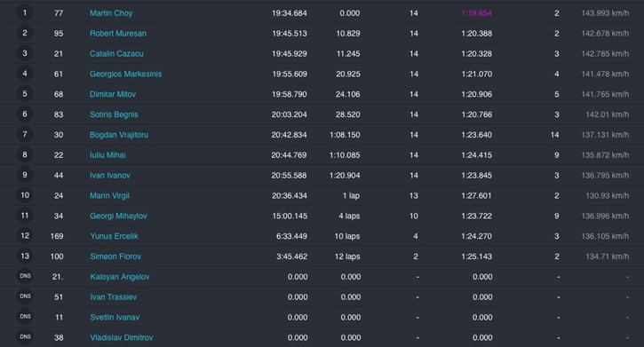Click position 7 circle badge
This screenshot has height=347, width=644.
click(x=25, y=134)
